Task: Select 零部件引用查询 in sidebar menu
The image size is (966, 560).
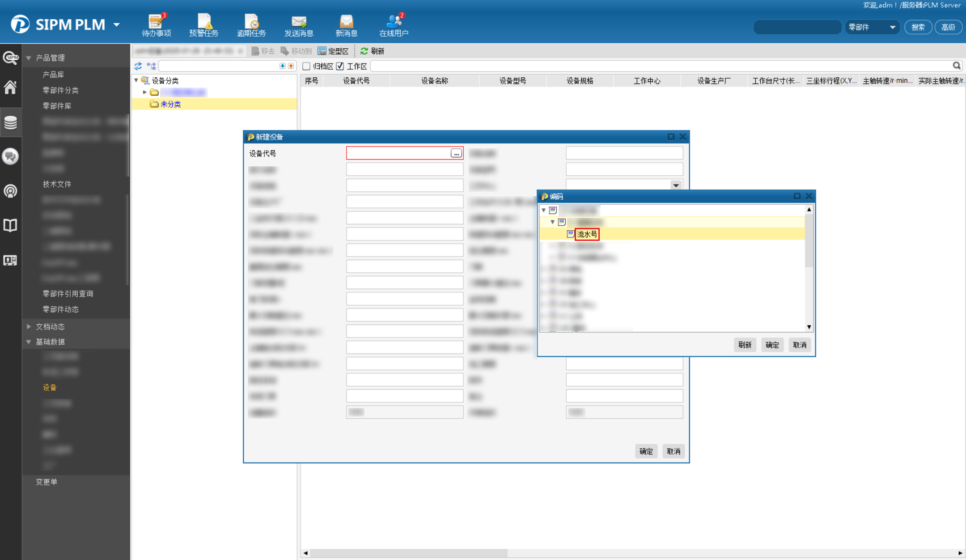Action: click(x=68, y=294)
